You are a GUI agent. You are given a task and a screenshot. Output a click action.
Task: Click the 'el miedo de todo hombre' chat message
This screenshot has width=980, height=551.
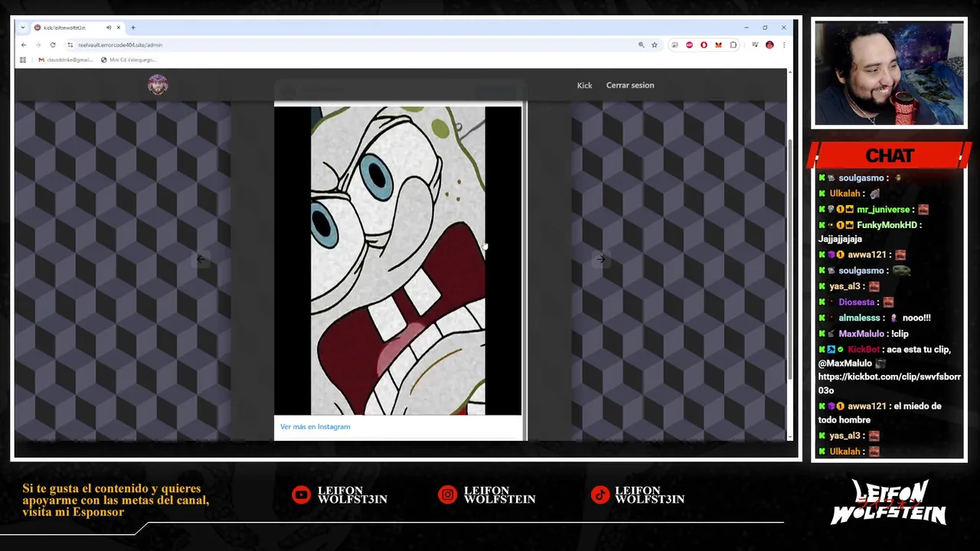tap(880, 413)
